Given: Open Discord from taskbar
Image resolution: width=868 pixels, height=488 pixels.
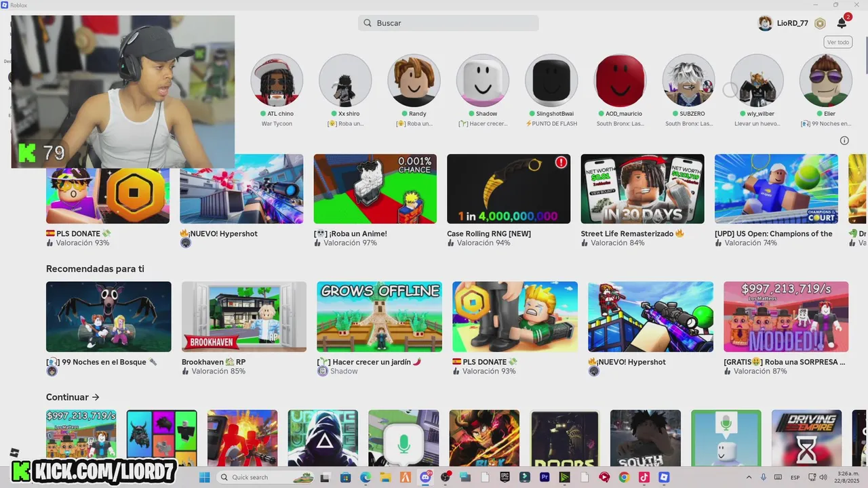Looking at the screenshot, I should pyautogui.click(x=425, y=477).
